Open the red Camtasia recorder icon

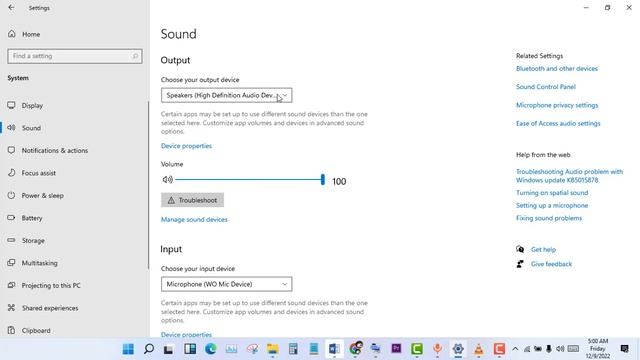(499, 349)
